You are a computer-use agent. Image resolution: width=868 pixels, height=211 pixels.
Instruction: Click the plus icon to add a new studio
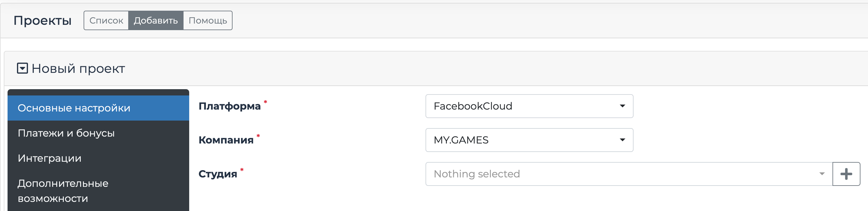point(846,174)
